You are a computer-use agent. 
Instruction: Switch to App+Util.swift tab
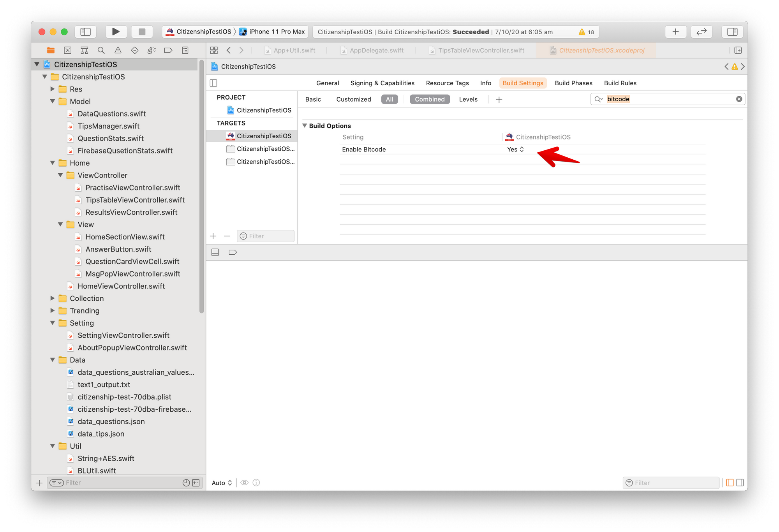(289, 50)
